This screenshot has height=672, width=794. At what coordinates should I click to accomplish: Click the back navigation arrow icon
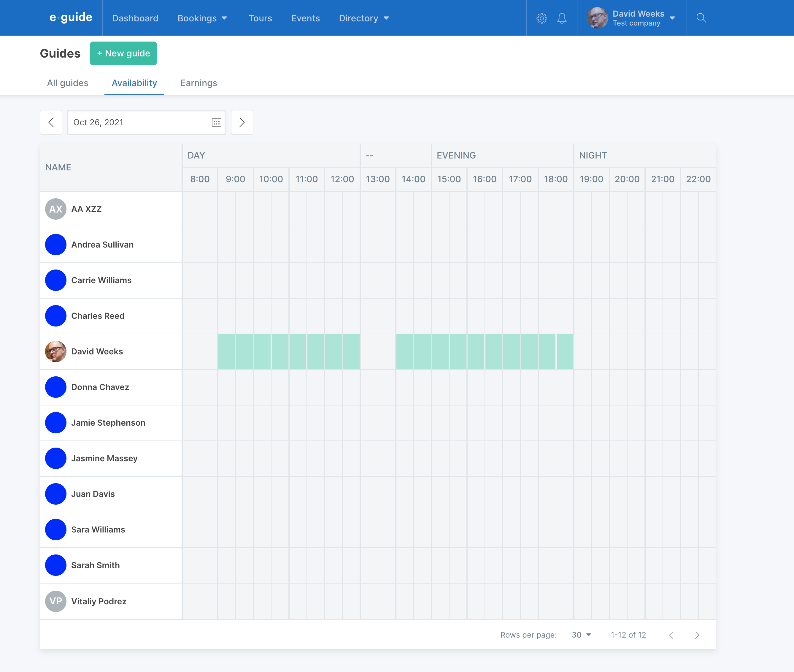point(51,122)
